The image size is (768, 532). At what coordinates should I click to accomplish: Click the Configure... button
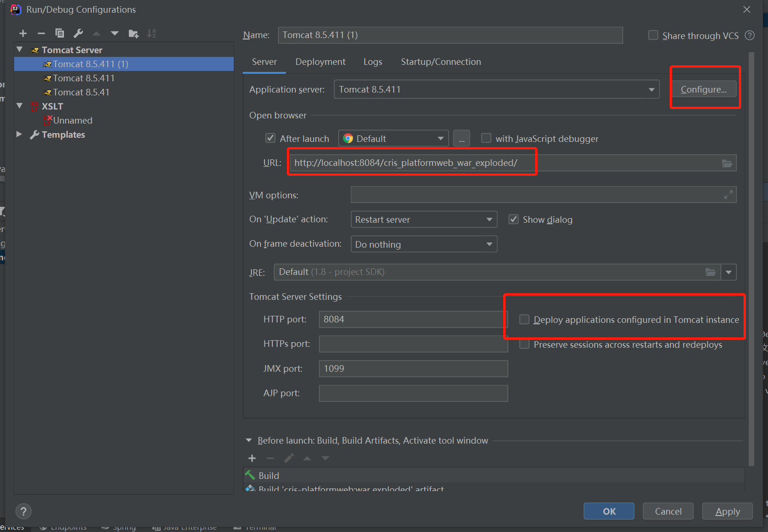point(704,89)
